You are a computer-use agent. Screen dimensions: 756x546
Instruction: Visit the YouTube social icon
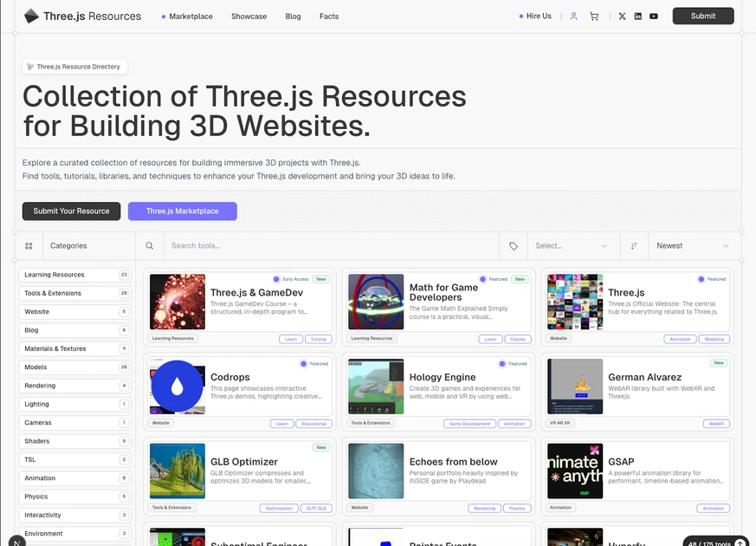pyautogui.click(x=654, y=16)
